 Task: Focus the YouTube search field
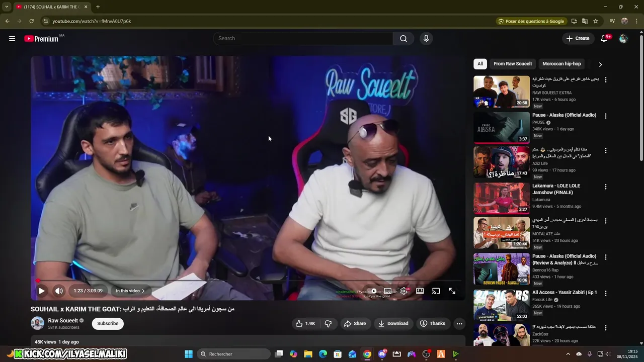coord(303,39)
